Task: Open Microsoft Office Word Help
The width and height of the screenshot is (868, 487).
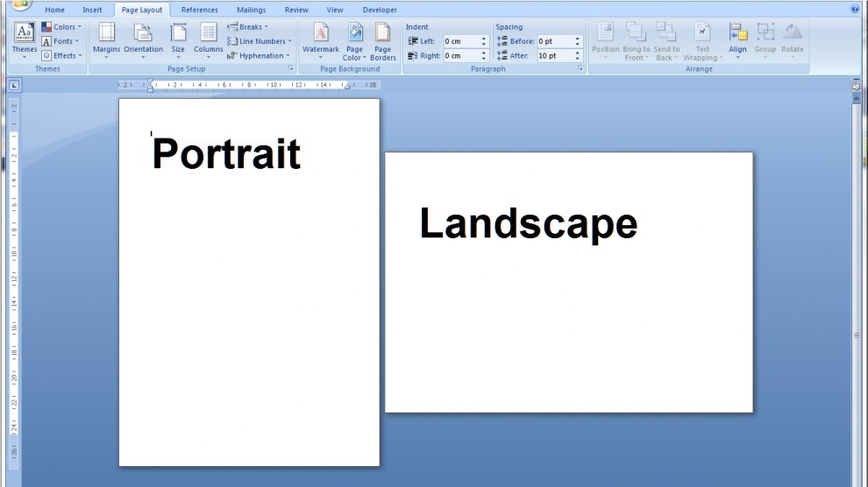Action: click(855, 10)
